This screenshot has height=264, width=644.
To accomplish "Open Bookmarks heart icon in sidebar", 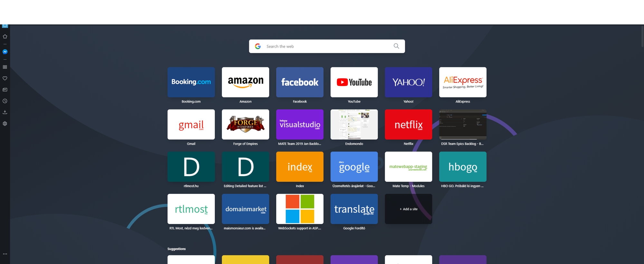I will click(x=5, y=78).
